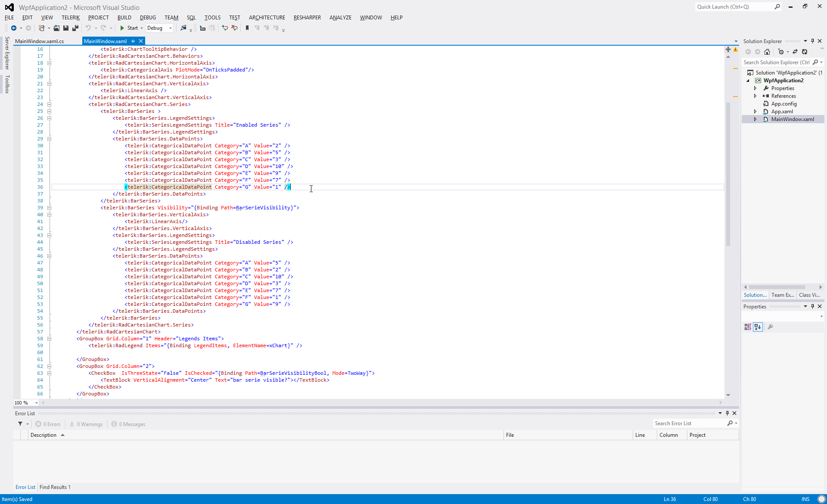827x504 pixels.
Task: Click Solution Explorer Home icon
Action: 767,52
